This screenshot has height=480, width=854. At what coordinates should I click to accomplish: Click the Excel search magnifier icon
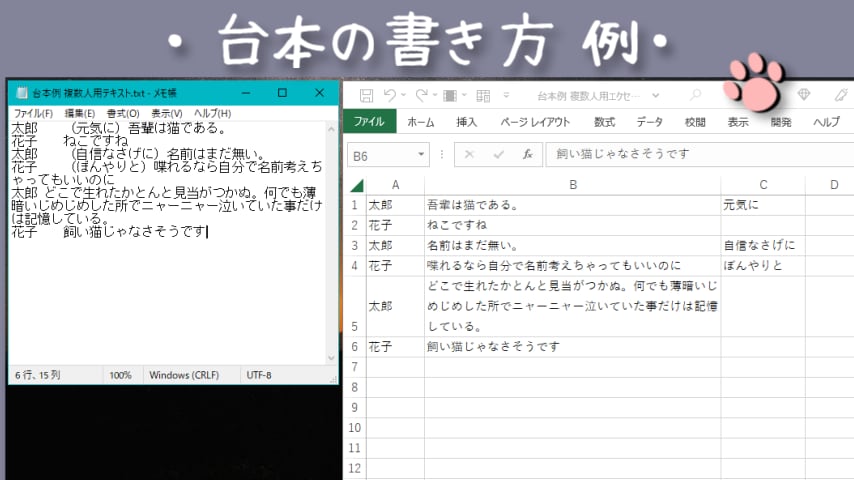click(x=696, y=95)
